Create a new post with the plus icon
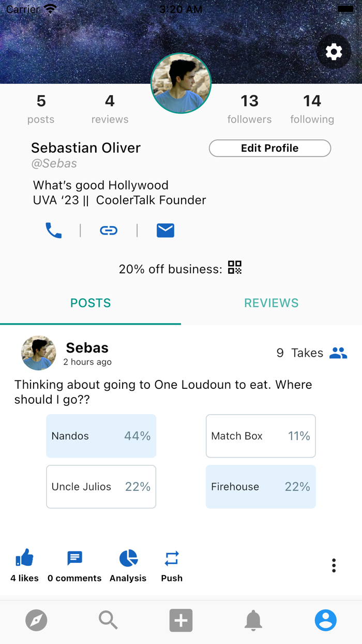This screenshot has height=644, width=362. point(180,620)
